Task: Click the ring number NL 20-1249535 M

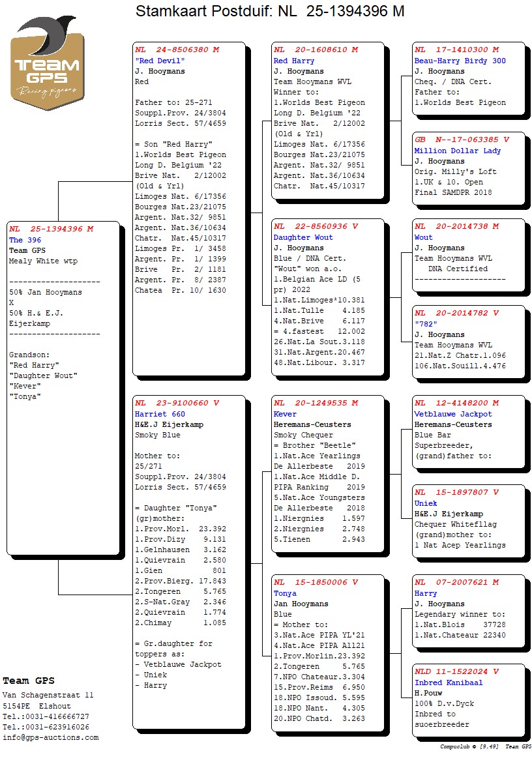Action: click(316, 404)
